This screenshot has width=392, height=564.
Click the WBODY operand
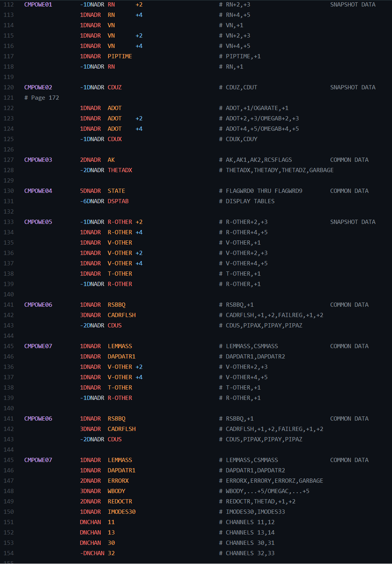coord(116,491)
